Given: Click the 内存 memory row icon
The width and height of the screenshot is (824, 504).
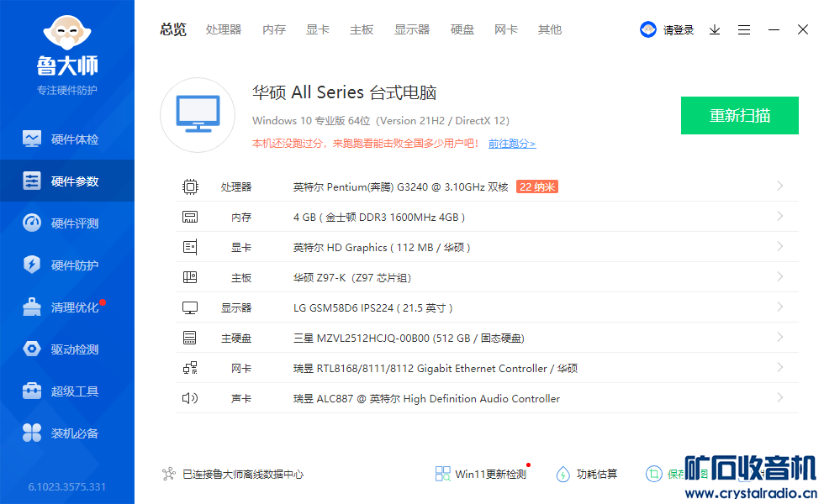Looking at the screenshot, I should 190,217.
